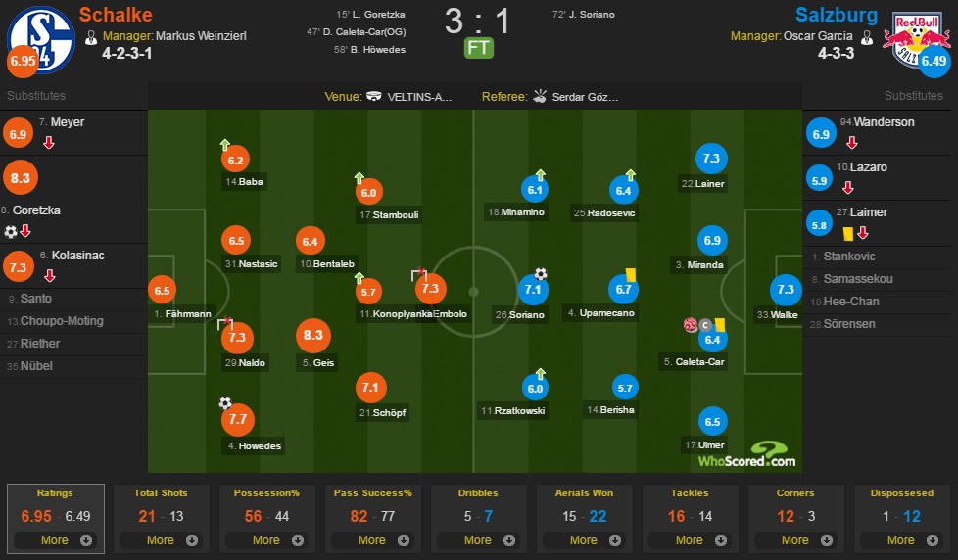Click the yellow card icon on Upamecano
Viewport: 958px width, 560px height.
(631, 275)
